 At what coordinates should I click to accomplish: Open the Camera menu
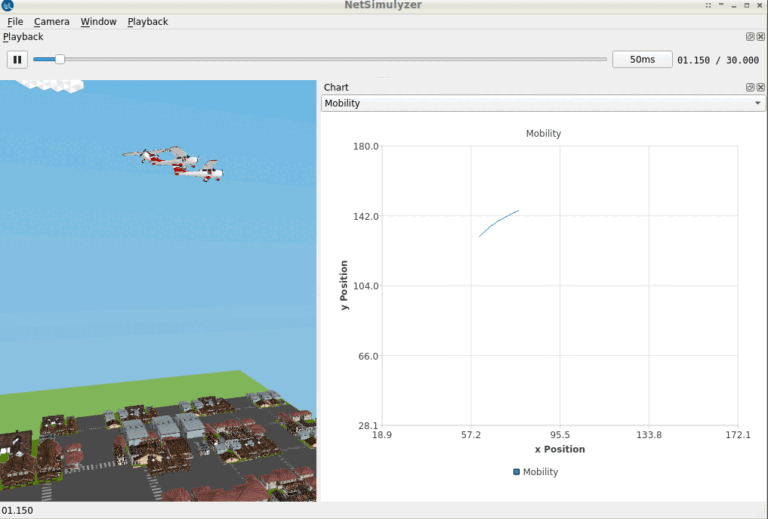point(52,21)
